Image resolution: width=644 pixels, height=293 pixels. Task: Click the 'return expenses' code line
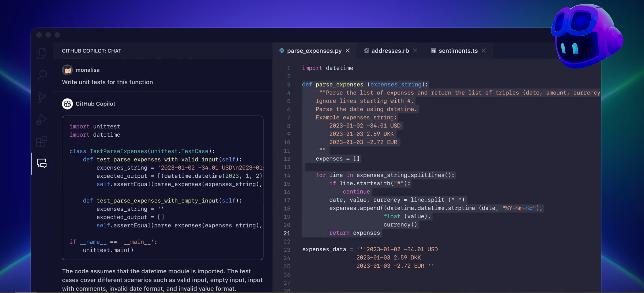(x=354, y=233)
